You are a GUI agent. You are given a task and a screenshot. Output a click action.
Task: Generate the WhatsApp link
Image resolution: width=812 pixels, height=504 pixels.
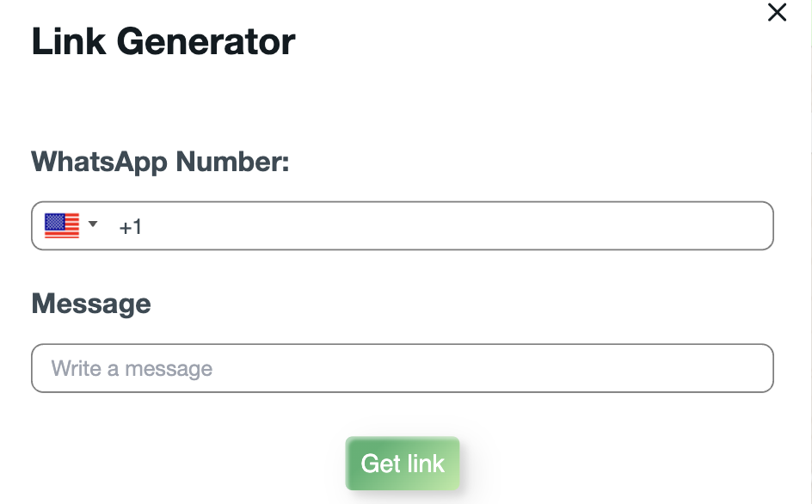click(402, 463)
